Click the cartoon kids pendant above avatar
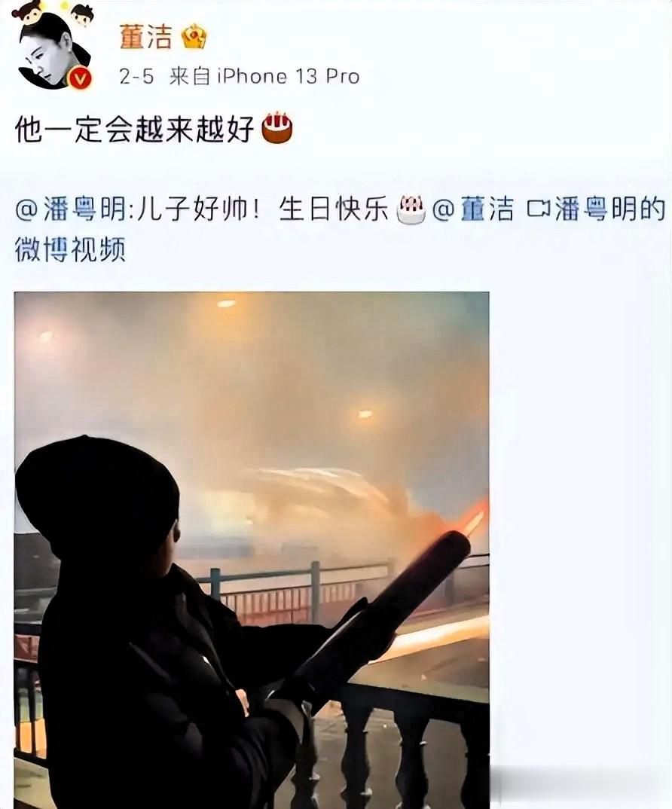This screenshot has width=672, height=809. pos(53,12)
